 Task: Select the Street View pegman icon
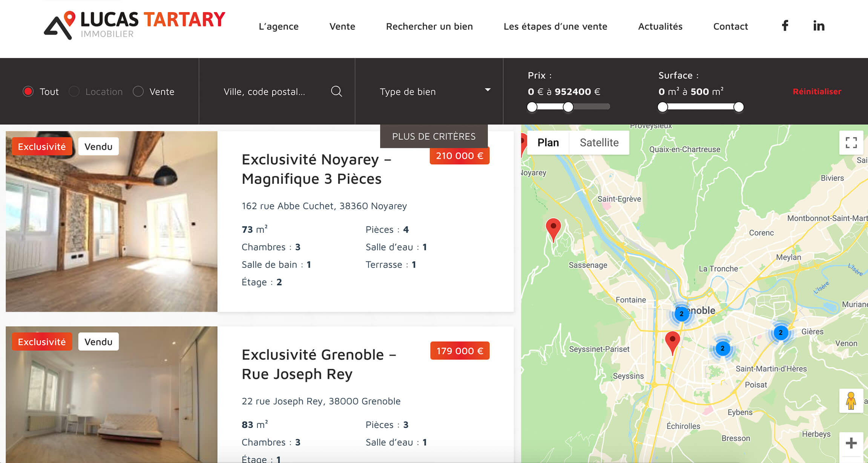click(851, 400)
